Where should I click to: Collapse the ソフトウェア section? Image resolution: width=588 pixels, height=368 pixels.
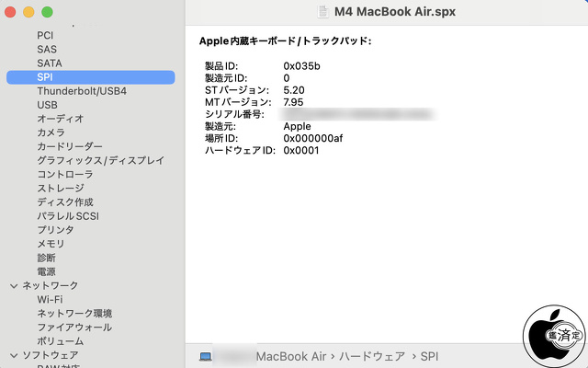(x=14, y=355)
